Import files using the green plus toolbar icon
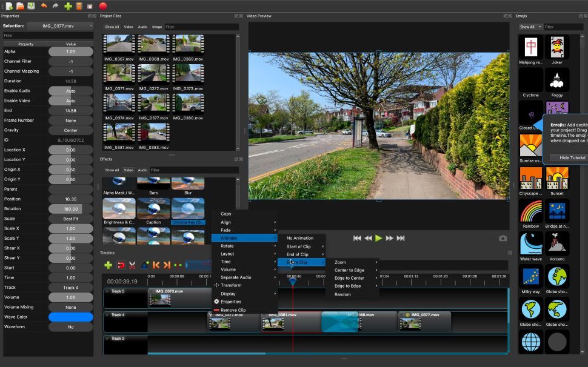Screen dimensions: 588x367 67,5
